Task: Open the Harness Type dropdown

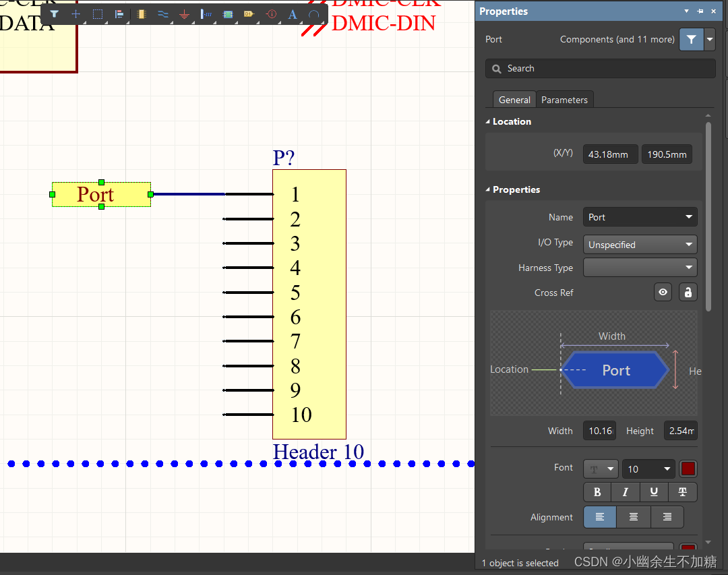Action: 640,268
